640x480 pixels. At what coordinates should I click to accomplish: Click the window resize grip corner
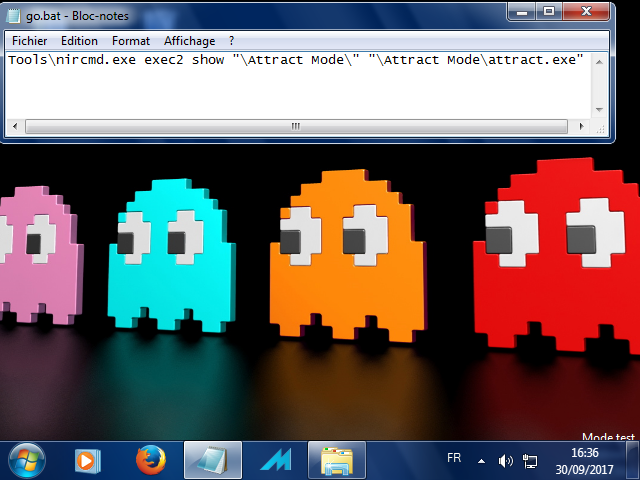(600, 129)
